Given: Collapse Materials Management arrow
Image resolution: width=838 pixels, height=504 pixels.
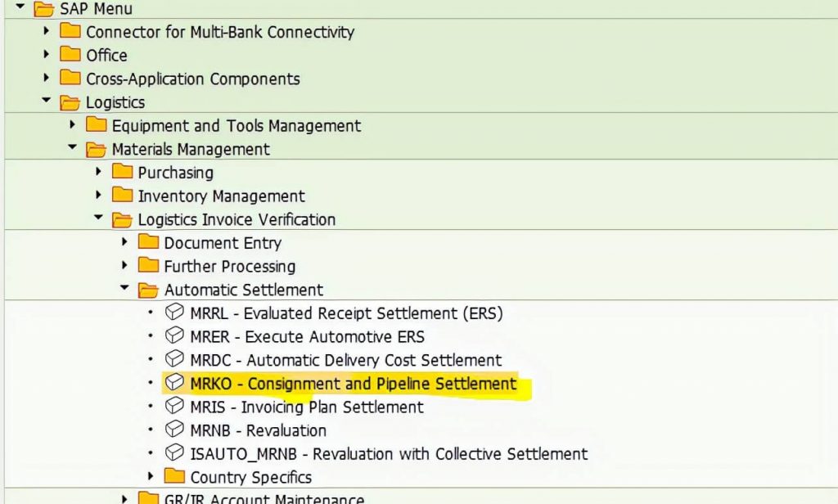Looking at the screenshot, I should pyautogui.click(x=73, y=147).
